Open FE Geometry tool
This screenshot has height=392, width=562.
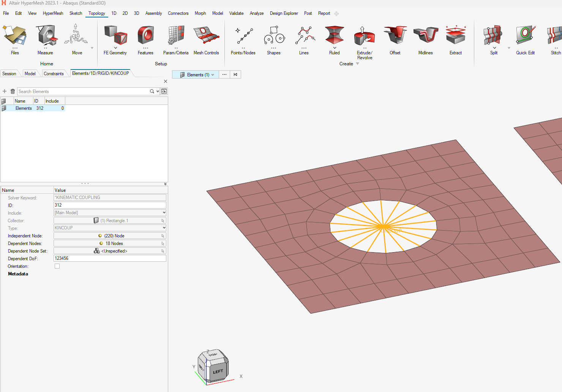pos(115,40)
